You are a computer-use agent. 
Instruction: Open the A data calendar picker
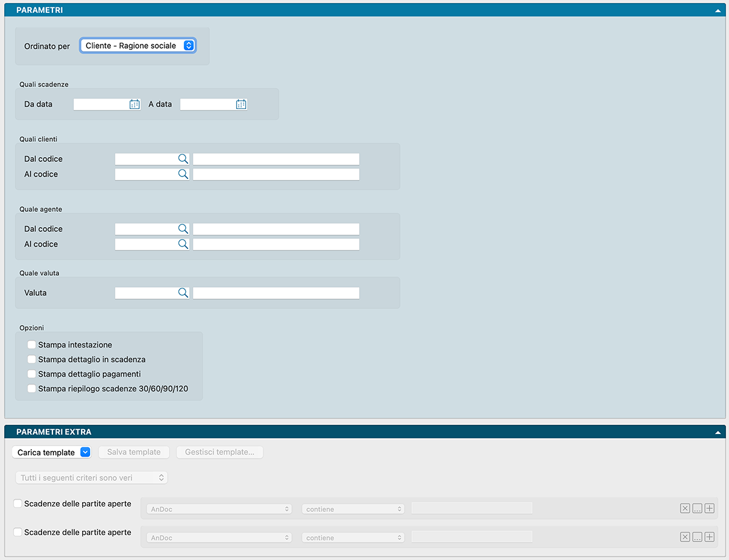tap(241, 104)
